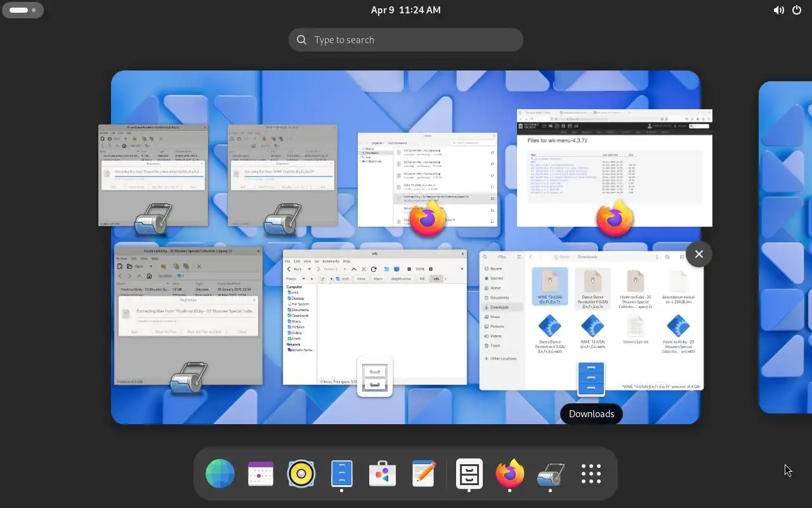Open Go menu in wfs window
Screen dimensions: 812x508
(317, 261)
